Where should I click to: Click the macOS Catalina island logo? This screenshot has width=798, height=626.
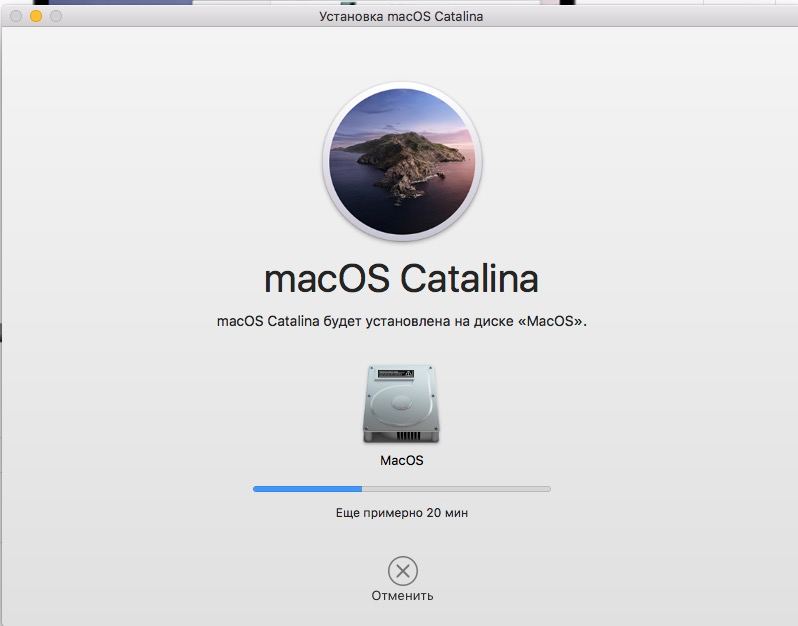coord(402,161)
